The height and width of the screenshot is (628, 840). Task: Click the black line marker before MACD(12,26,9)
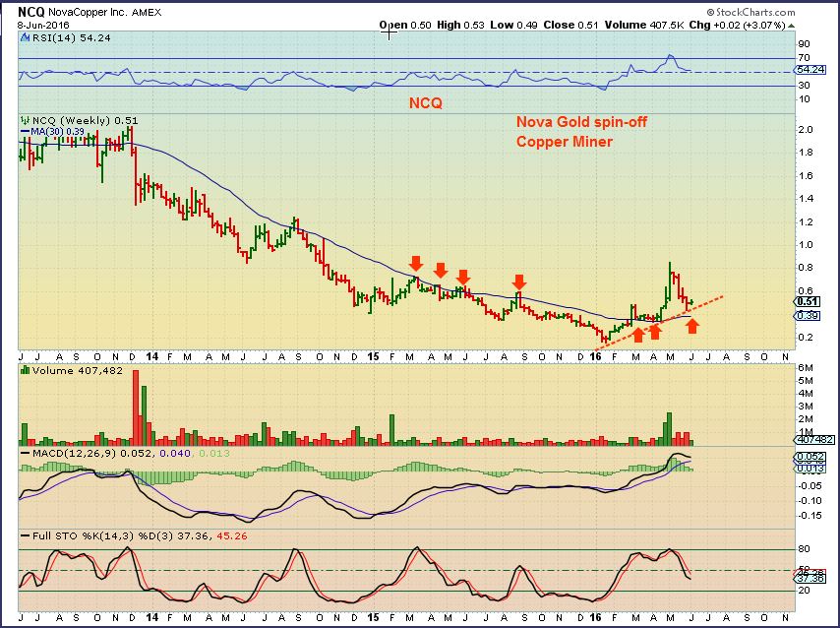(x=26, y=454)
